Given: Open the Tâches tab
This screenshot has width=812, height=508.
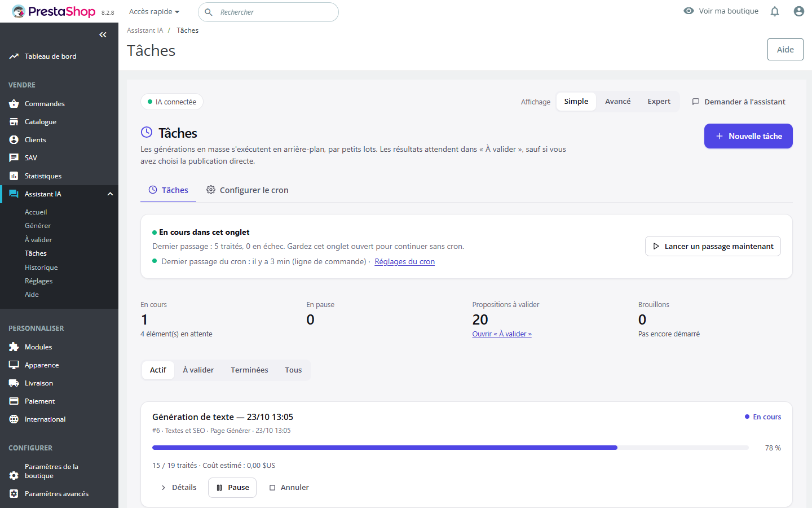Looking at the screenshot, I should tap(168, 190).
